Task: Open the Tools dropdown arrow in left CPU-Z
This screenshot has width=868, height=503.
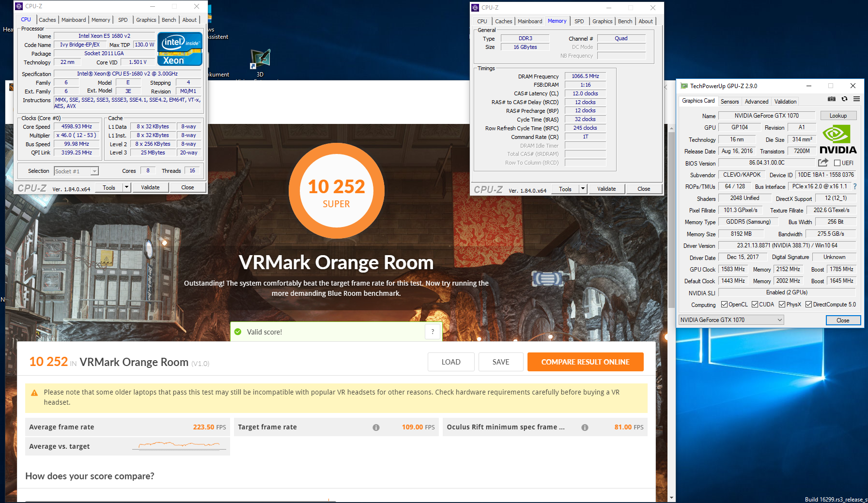Action: click(126, 187)
